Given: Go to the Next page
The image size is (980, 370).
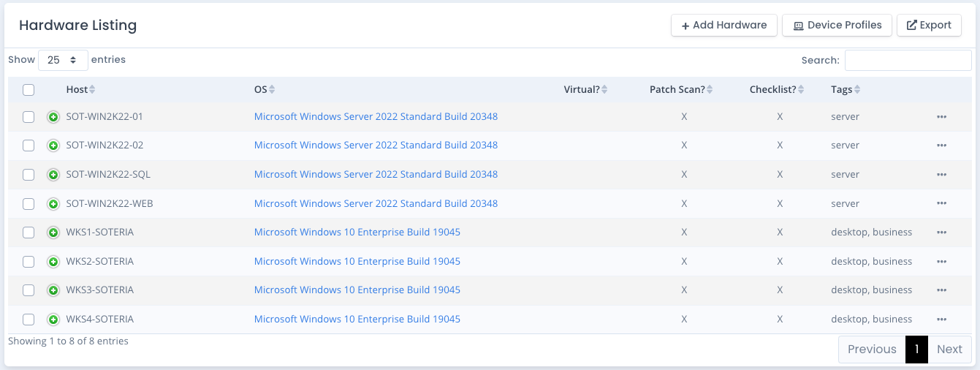Looking at the screenshot, I should coord(949,350).
